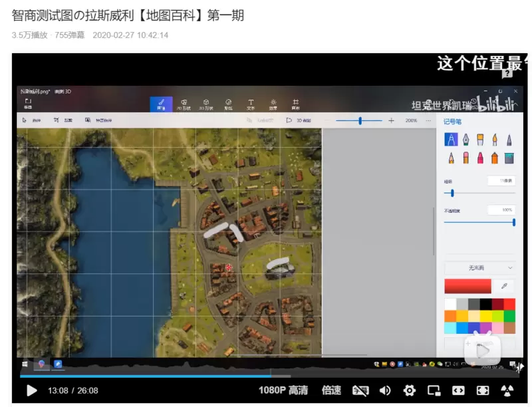Image resolution: width=532 pixels, height=407 pixels.
Task: Switch to 3D view
Action: (299, 120)
